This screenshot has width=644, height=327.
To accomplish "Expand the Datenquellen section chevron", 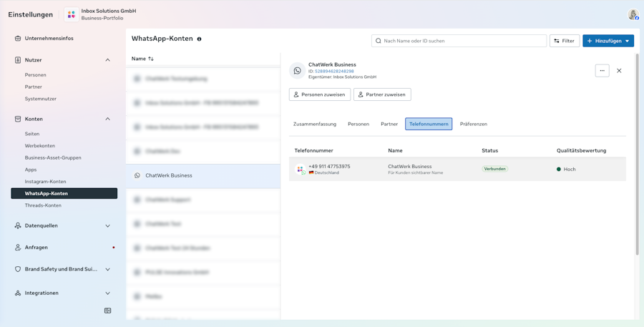I will [107, 225].
